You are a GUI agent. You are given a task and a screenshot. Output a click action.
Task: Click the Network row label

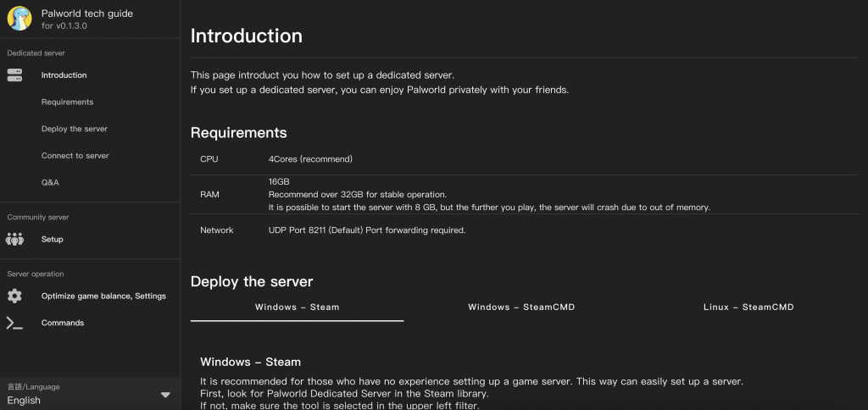coord(216,230)
